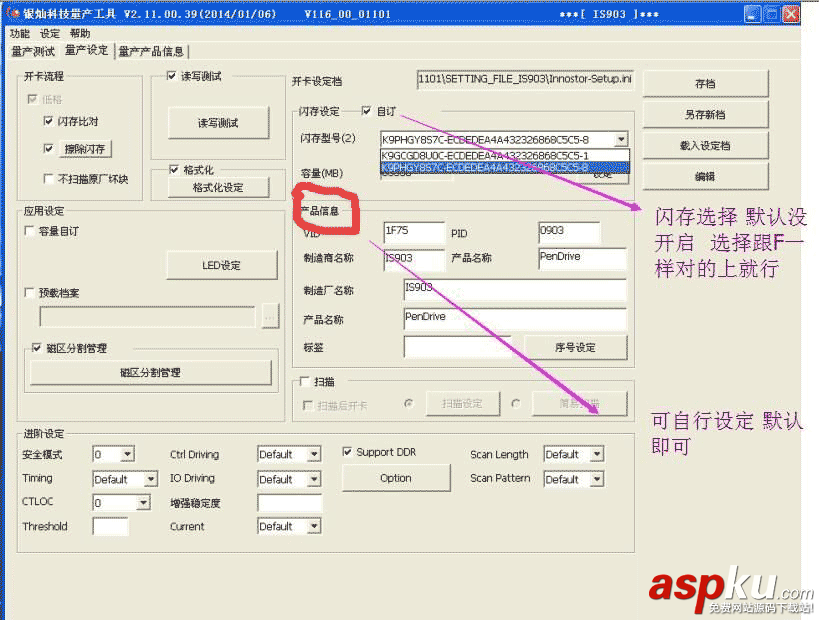
Task: Click the 预载档案 path field
Action: tap(148, 317)
